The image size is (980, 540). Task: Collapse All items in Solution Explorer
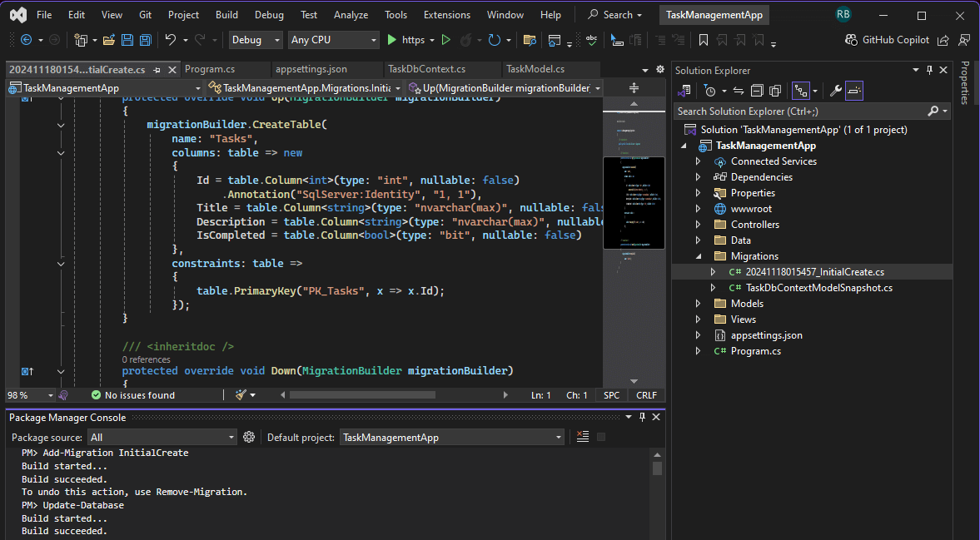[758, 90]
